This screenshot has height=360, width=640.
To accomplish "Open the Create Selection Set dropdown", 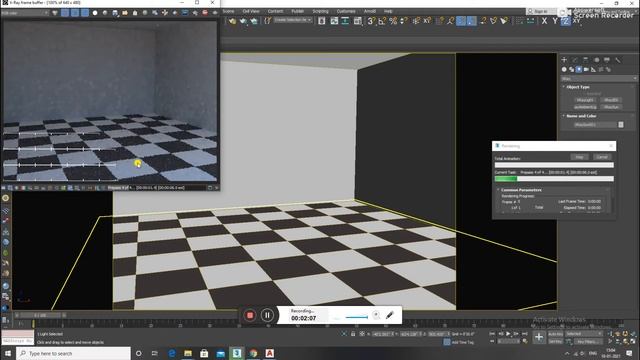I will 293,20.
